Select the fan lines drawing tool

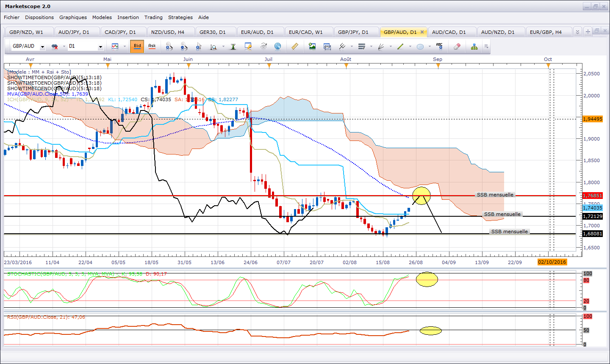point(381,46)
